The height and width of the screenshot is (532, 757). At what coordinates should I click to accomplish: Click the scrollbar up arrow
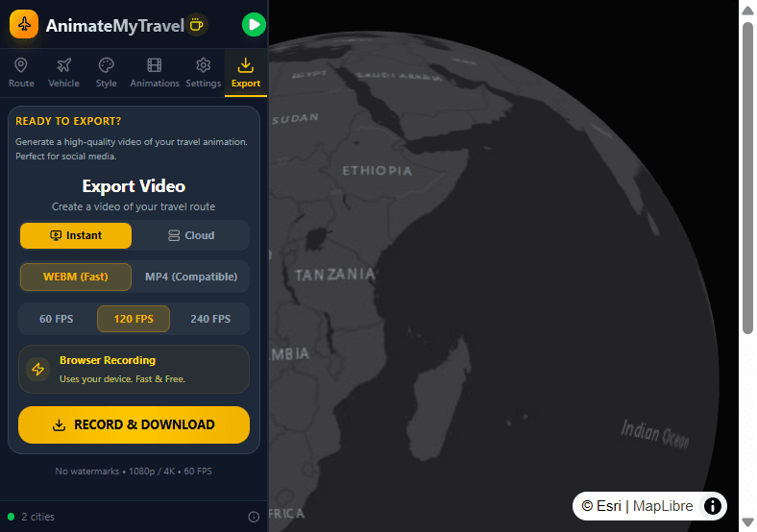(747, 11)
